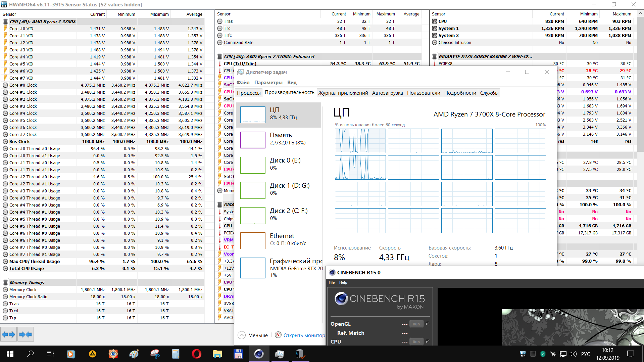This screenshot has height=362, width=644.
Task: Select the Memory Clock Ratio row
Action: coord(103,297)
